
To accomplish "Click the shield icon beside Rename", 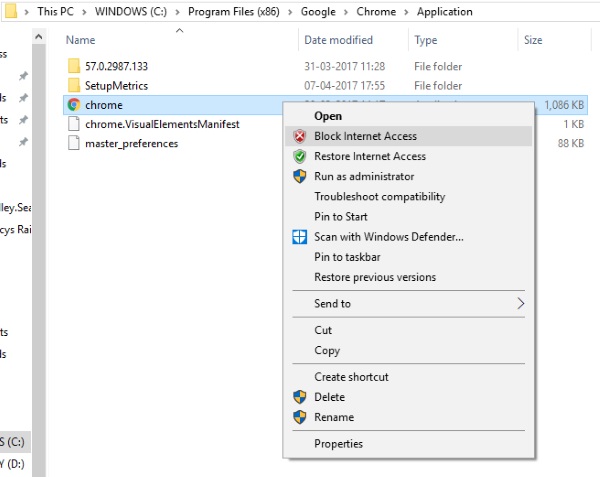I will tap(300, 417).
